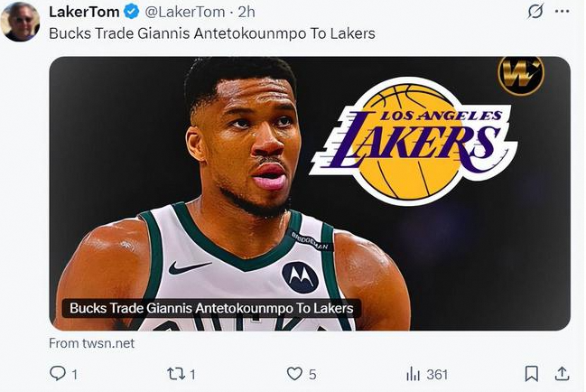
Task: Click the 2h timestamp
Action: pyautogui.click(x=246, y=13)
